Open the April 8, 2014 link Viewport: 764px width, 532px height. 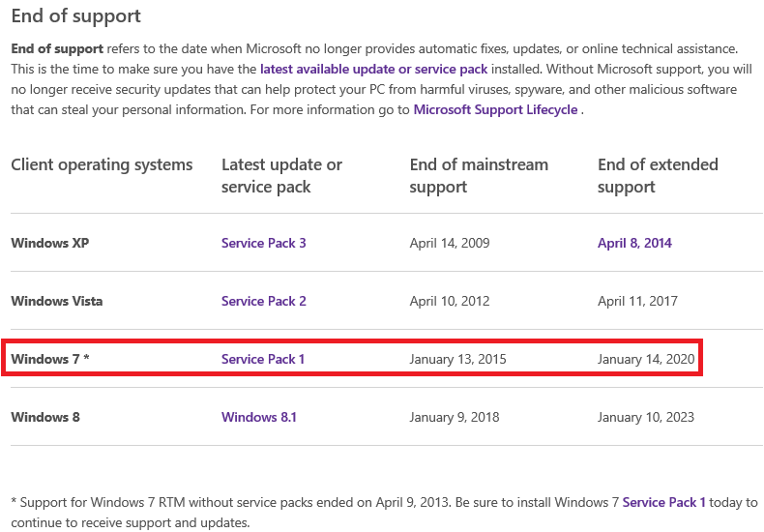tap(634, 243)
